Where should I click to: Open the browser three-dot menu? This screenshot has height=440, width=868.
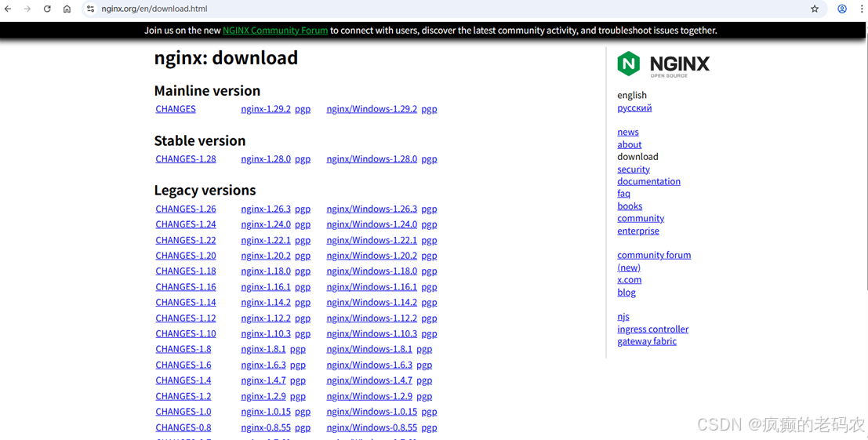point(862,9)
